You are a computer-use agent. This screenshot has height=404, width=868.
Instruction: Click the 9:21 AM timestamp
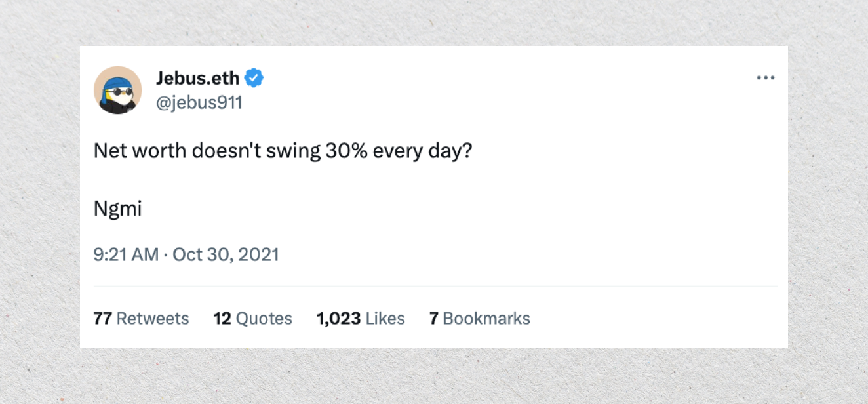click(x=126, y=254)
